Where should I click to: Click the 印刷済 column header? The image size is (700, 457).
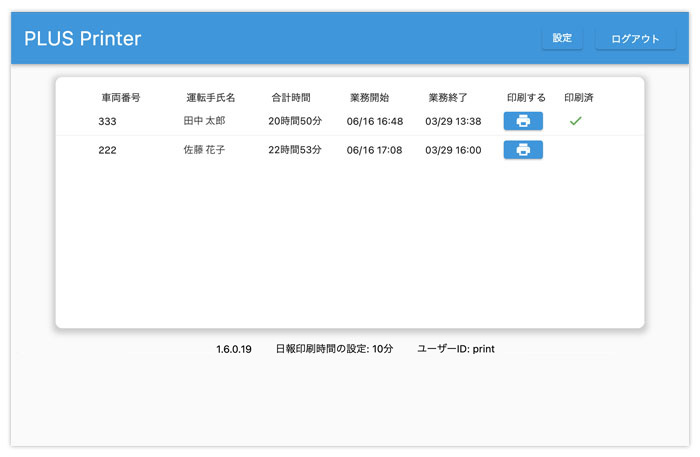point(579,98)
